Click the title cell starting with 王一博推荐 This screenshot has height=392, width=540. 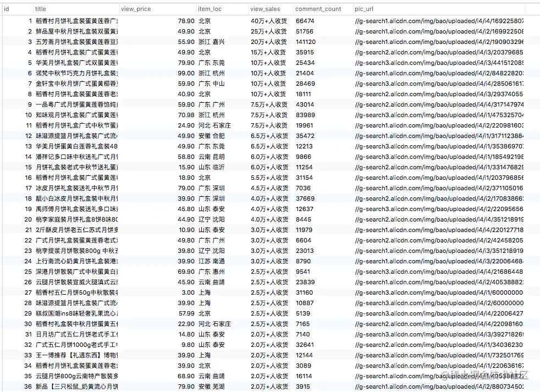coord(76,355)
